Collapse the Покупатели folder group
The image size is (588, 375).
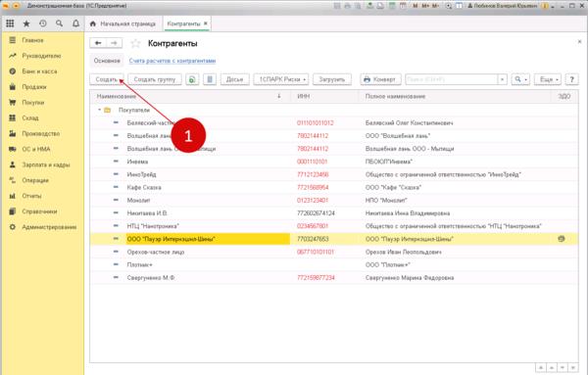pos(99,110)
